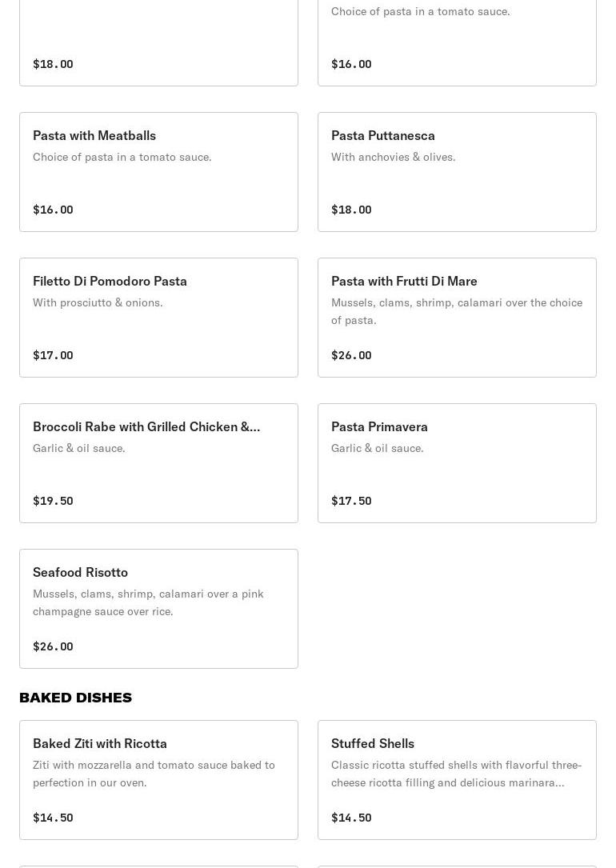Click the top-left $18.00 partially visible card
The image size is (616, 868).
(x=158, y=44)
